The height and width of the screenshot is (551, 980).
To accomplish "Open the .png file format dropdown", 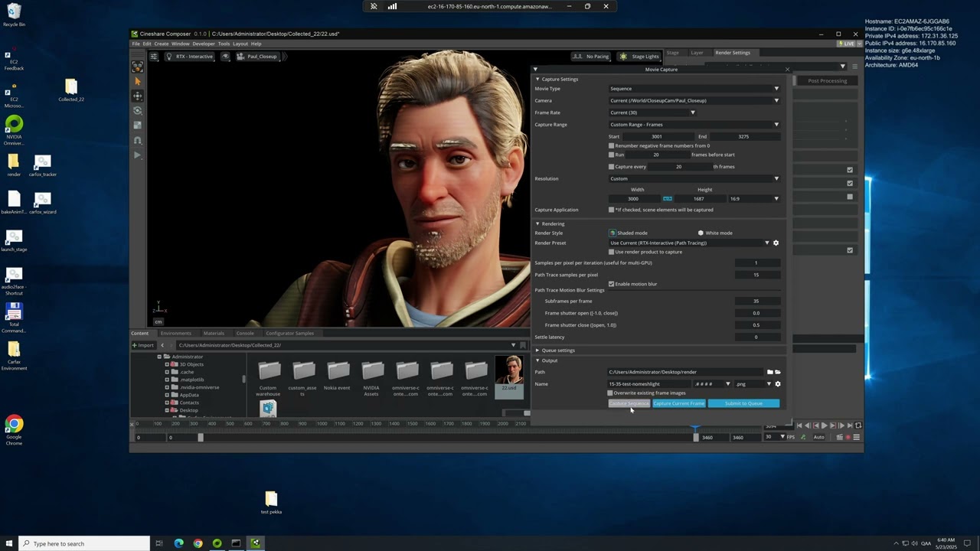I will pyautogui.click(x=752, y=384).
